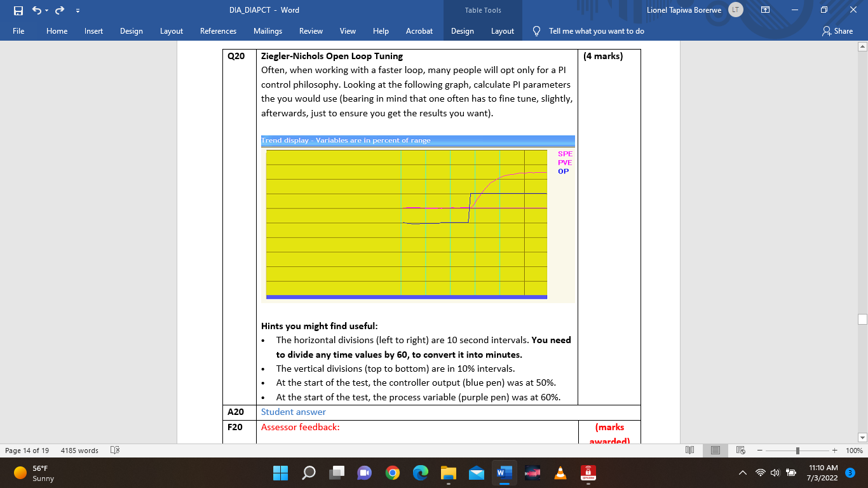Customize Quick Access Toolbar dropdown
Screen dimensions: 868x488
coord(78,10)
